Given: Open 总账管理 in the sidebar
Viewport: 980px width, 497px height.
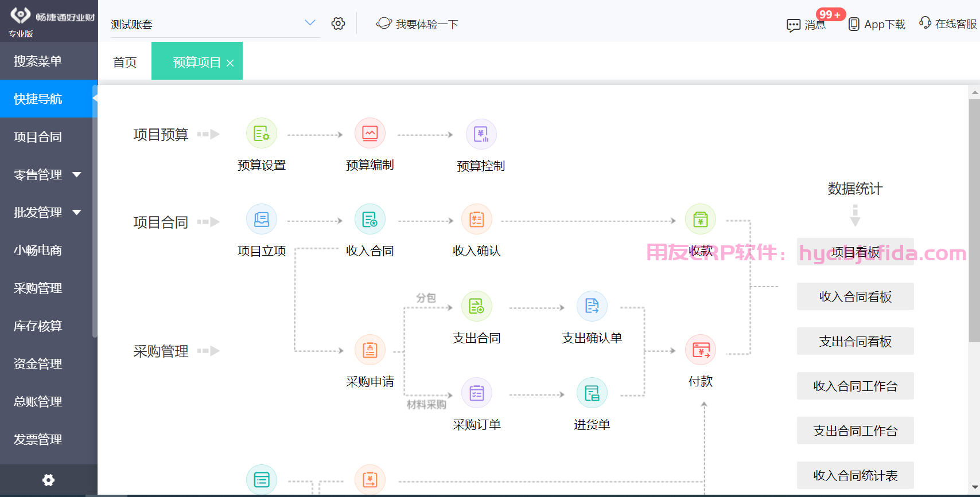Looking at the screenshot, I should [x=49, y=401].
